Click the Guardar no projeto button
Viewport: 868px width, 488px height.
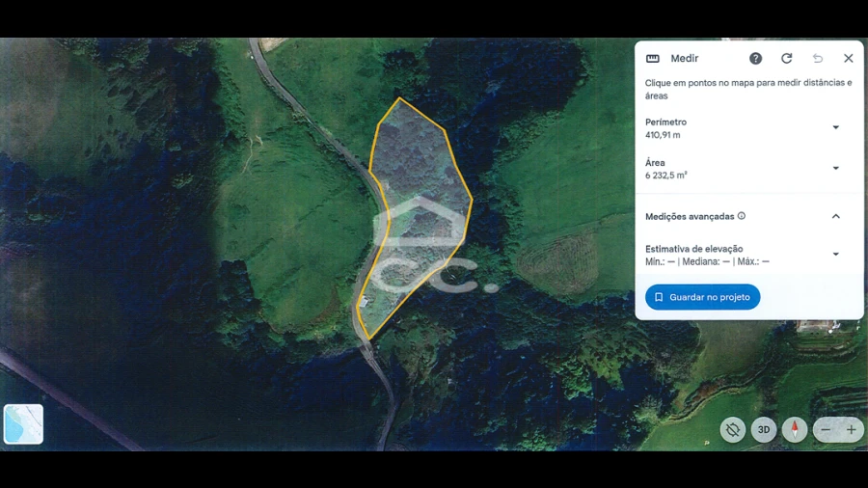point(702,297)
